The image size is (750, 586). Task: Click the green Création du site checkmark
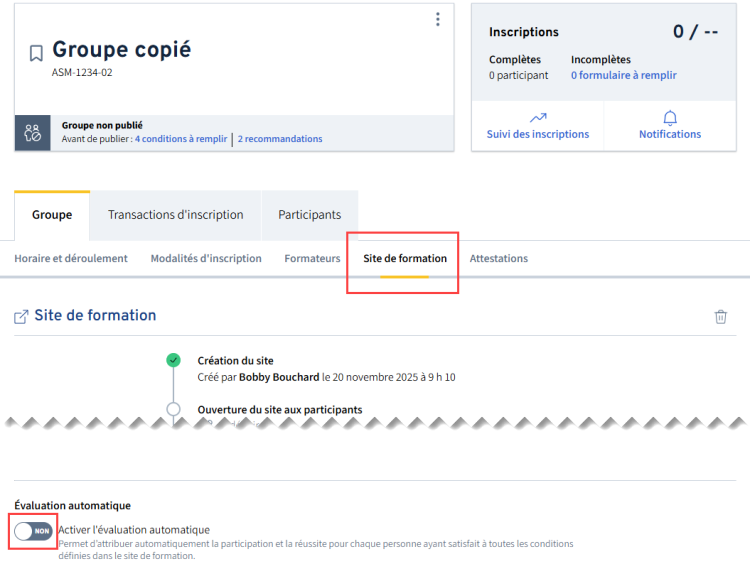(174, 360)
